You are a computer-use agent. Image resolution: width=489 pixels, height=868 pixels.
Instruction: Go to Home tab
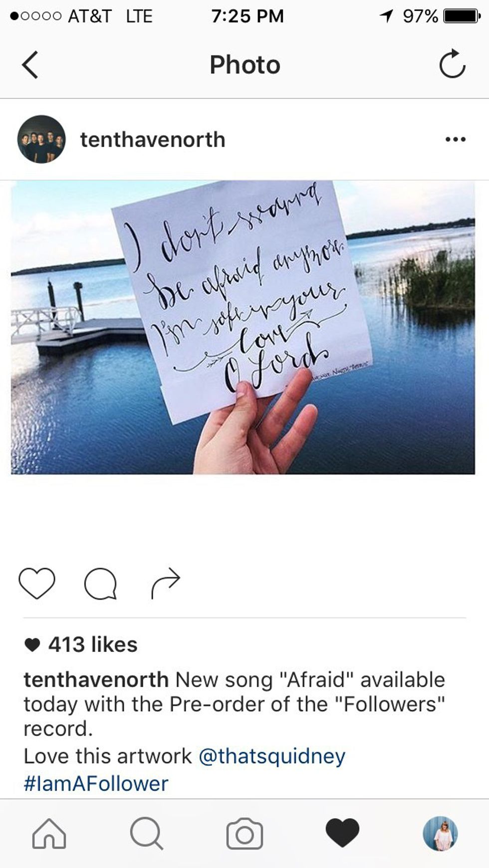pyautogui.click(x=49, y=834)
